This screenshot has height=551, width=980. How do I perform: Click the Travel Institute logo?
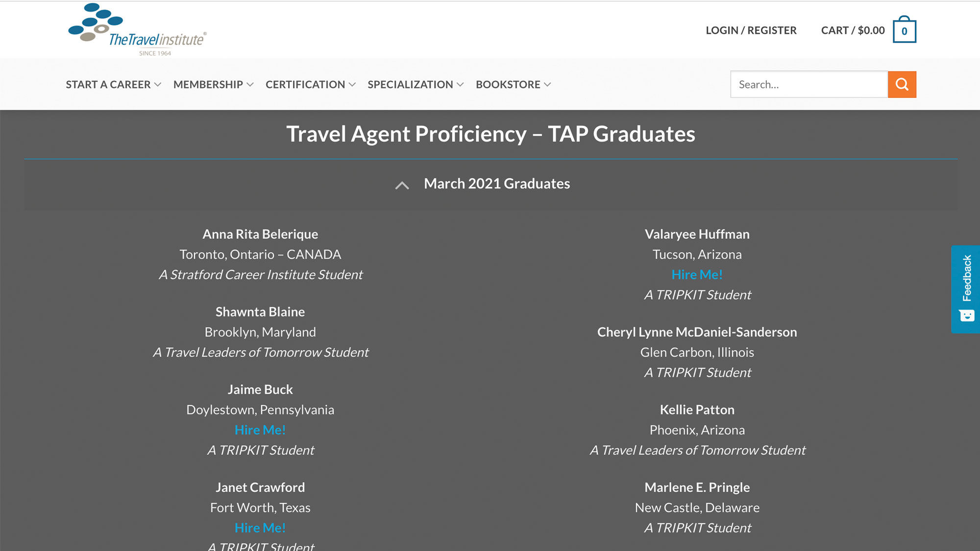pyautogui.click(x=136, y=29)
